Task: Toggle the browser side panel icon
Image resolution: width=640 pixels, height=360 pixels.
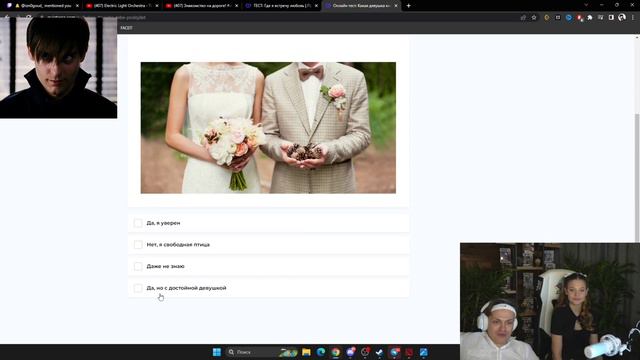Action: tap(611, 18)
